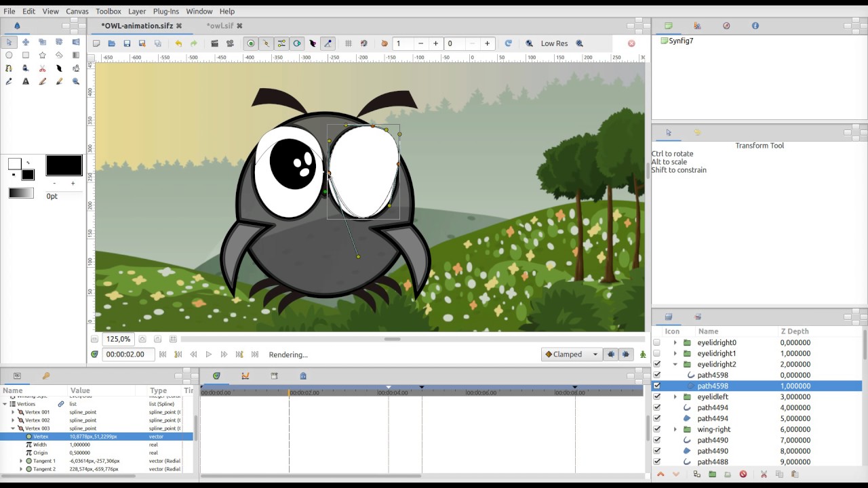Select the Star tool
This screenshot has width=868, height=488.
[42, 55]
